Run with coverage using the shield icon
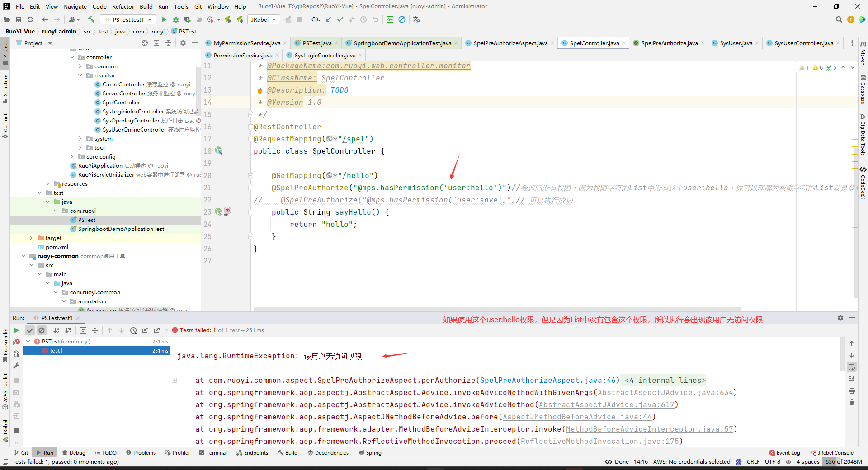The image size is (868, 470). (x=187, y=19)
